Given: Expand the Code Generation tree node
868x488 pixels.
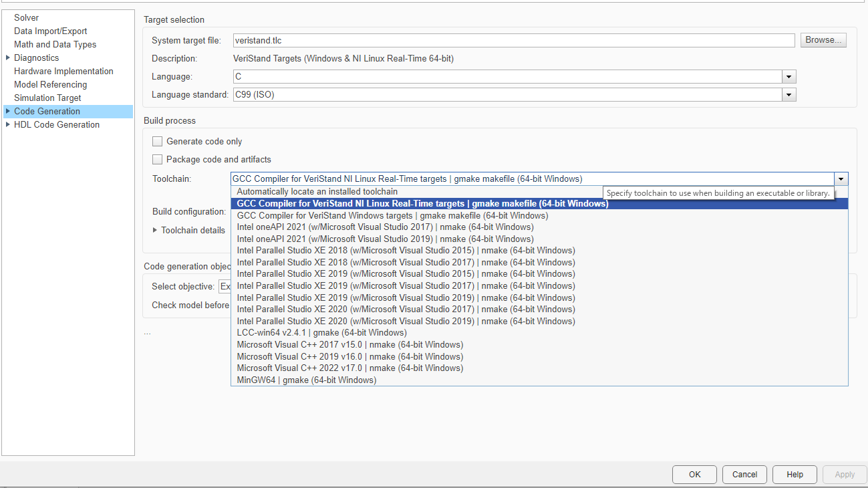Looking at the screenshot, I should tap(7, 111).
